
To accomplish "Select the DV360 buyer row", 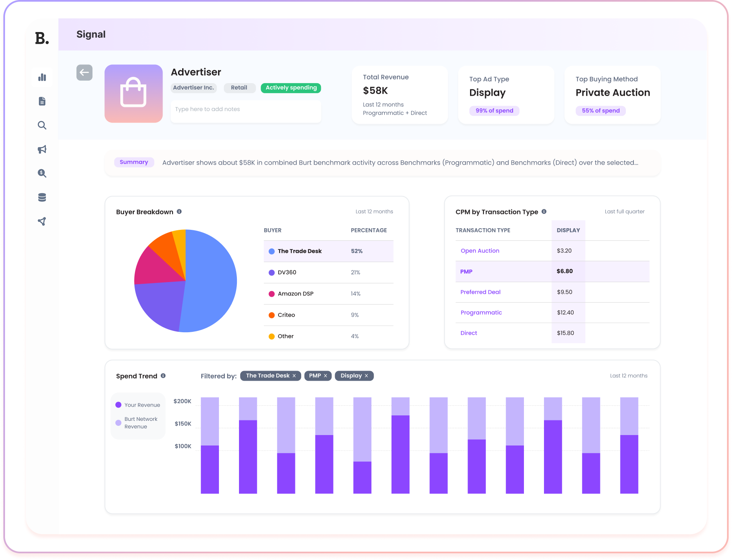I will coord(328,272).
